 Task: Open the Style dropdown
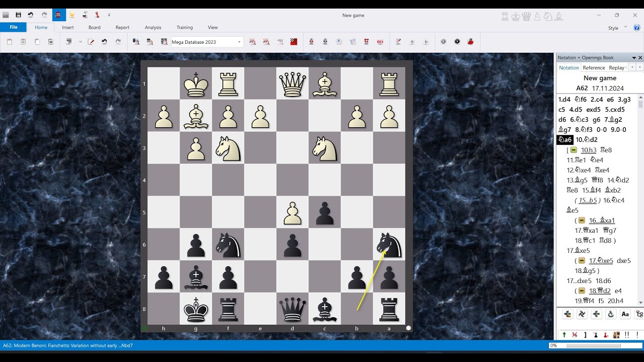[625, 27]
